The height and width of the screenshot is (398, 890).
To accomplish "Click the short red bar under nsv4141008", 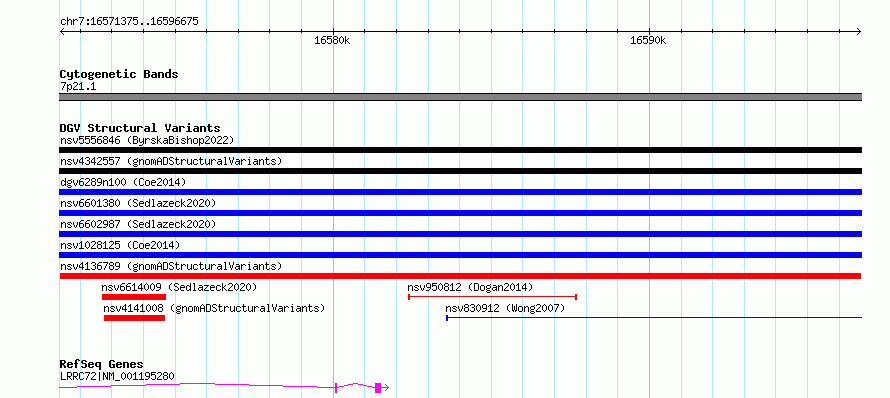I will tap(135, 318).
